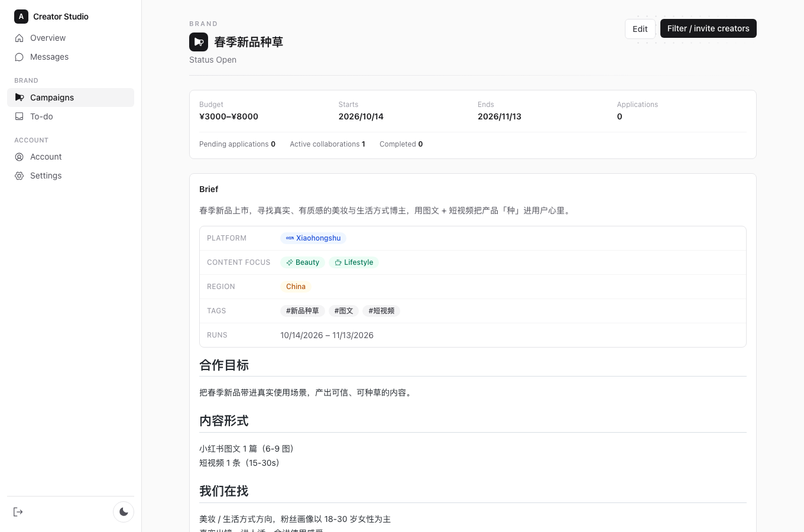Select Campaigns in the sidebar
This screenshot has width=804, height=532.
70,98
